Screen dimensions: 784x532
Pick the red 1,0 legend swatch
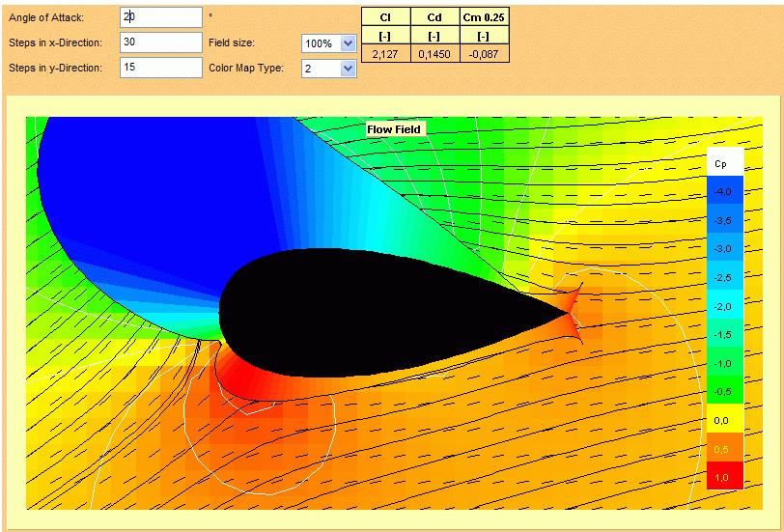pos(723,477)
